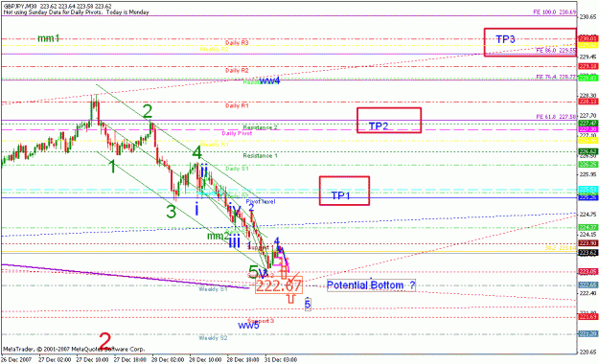Select the TP3 target label

[505, 39]
